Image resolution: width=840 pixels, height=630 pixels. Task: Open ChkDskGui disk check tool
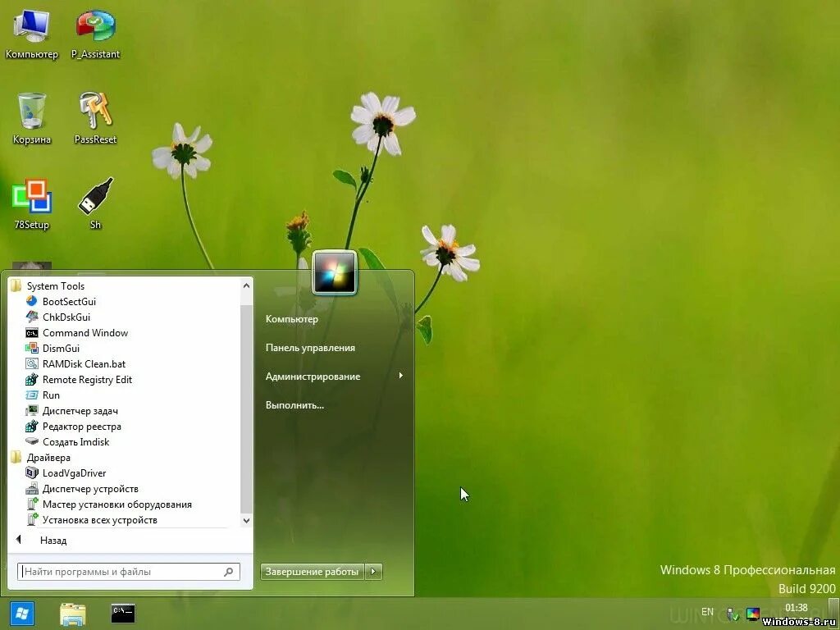[66, 317]
